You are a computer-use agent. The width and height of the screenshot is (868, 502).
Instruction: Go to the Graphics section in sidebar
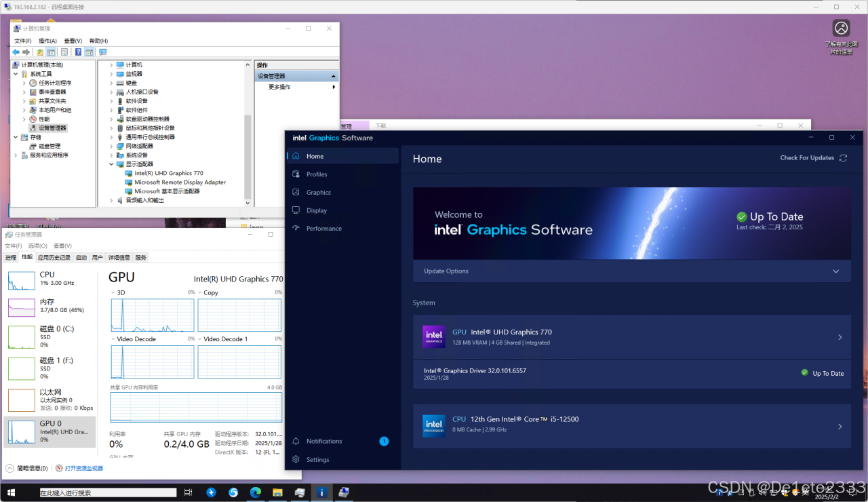coord(318,193)
